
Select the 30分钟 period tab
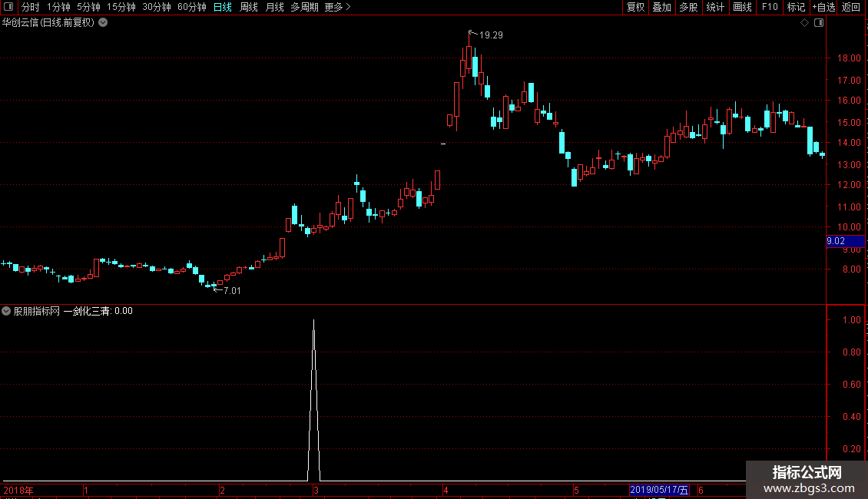point(156,7)
